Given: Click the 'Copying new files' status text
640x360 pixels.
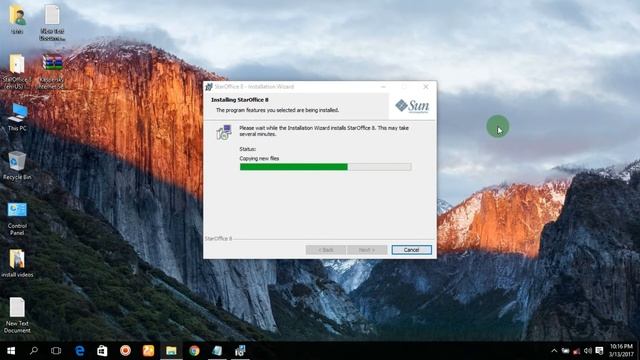Looking at the screenshot, I should point(259,158).
